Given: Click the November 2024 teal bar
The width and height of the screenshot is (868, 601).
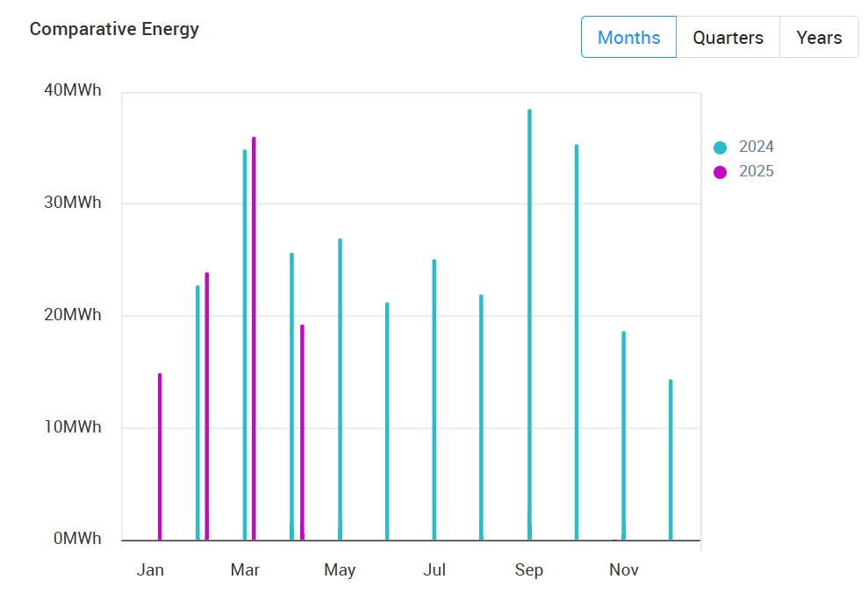Looking at the screenshot, I should coord(624,435).
